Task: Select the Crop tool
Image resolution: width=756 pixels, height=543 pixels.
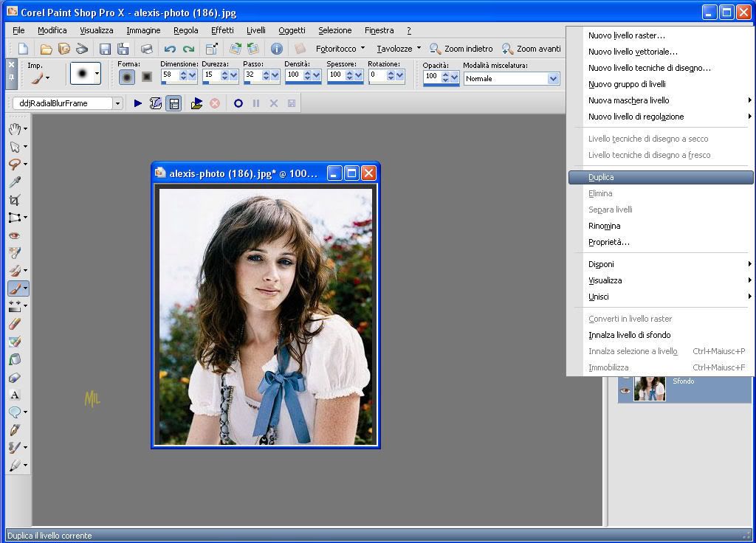Action: [x=15, y=200]
